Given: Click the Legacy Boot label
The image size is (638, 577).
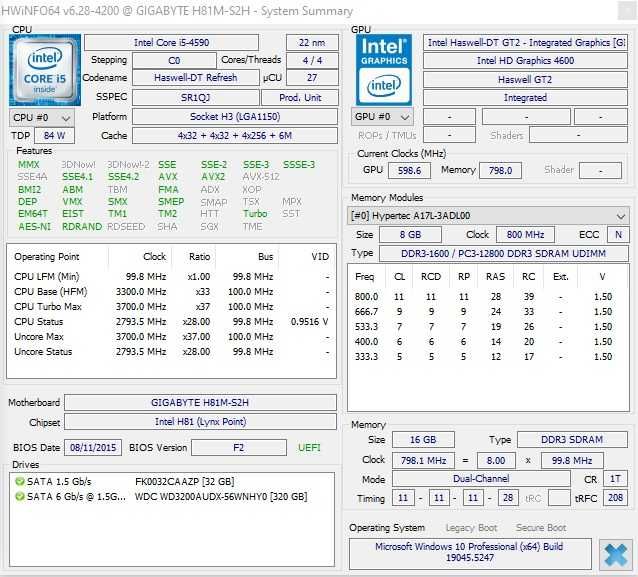Looking at the screenshot, I should coord(471,528).
